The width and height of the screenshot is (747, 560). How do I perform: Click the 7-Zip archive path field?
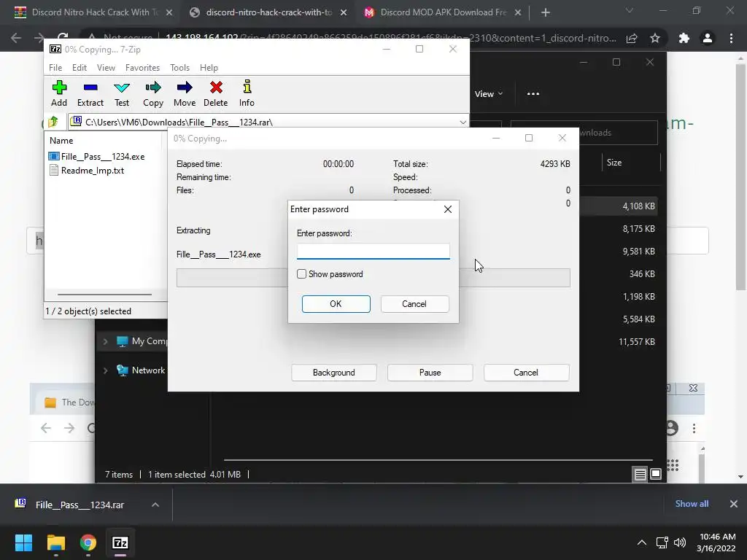pyautogui.click(x=268, y=122)
